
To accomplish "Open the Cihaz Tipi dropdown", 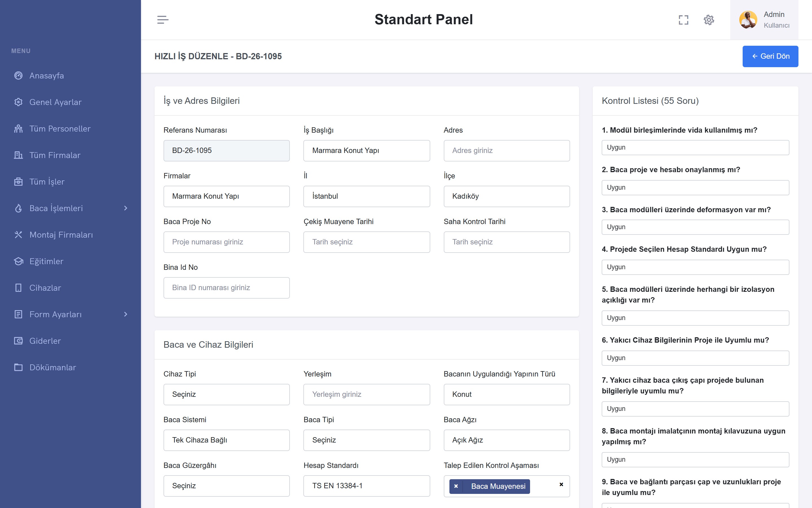I will [x=226, y=395].
